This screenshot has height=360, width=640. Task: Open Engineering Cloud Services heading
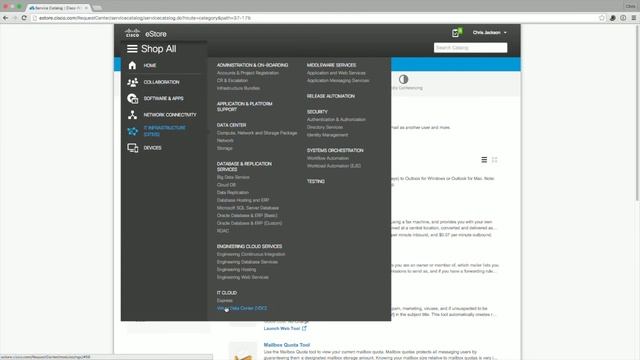(x=249, y=247)
